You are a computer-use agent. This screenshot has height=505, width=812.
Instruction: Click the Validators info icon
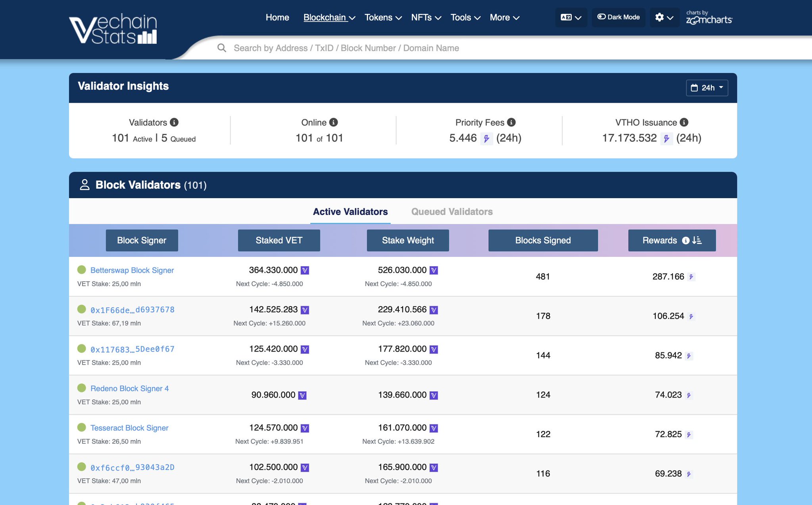point(174,122)
